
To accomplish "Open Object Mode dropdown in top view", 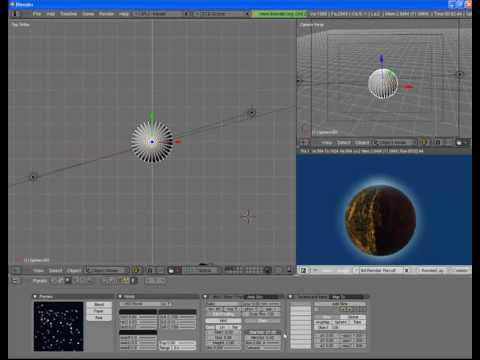I will [x=107, y=270].
